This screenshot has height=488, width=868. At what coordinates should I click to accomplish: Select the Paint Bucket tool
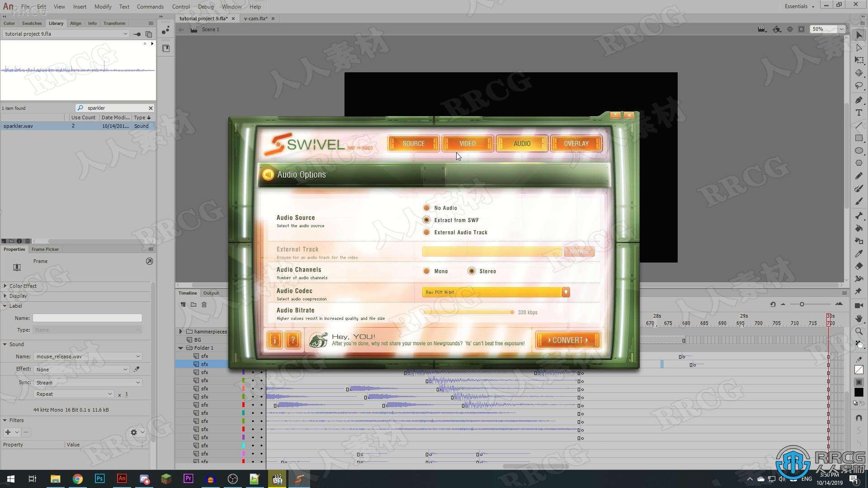[x=859, y=228]
